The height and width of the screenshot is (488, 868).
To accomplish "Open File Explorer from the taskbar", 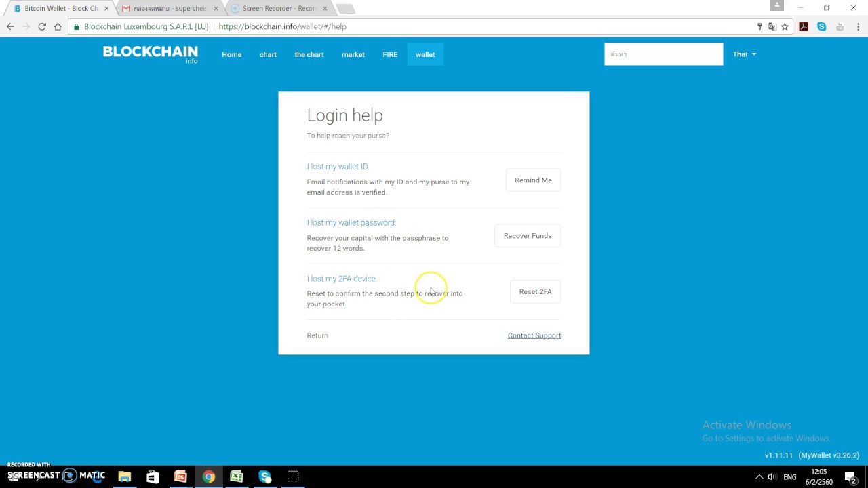I will coord(124,476).
